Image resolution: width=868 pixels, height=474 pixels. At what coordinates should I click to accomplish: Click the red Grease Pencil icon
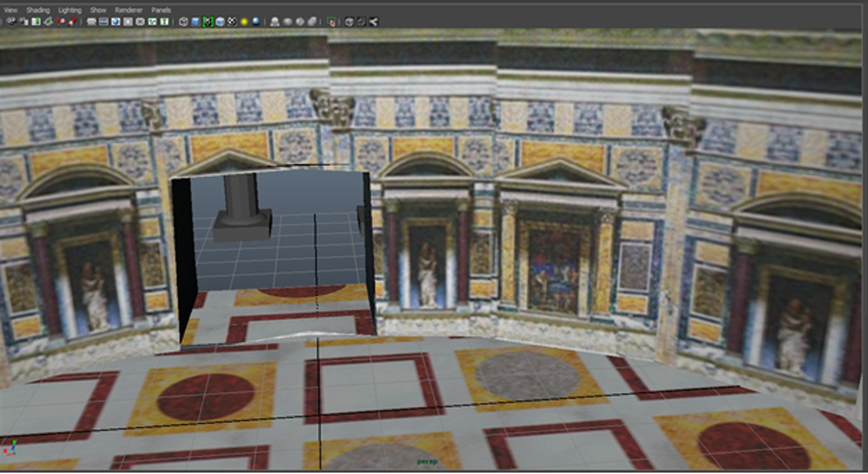pos(72,22)
